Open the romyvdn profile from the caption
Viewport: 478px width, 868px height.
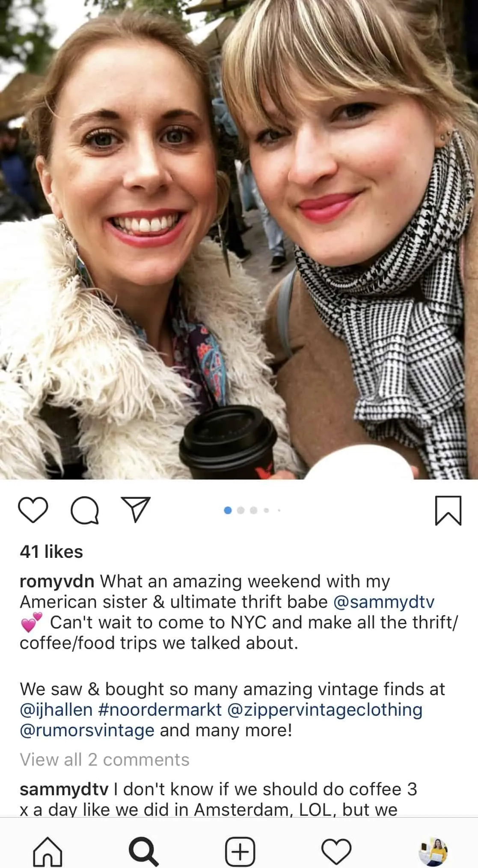point(57,582)
